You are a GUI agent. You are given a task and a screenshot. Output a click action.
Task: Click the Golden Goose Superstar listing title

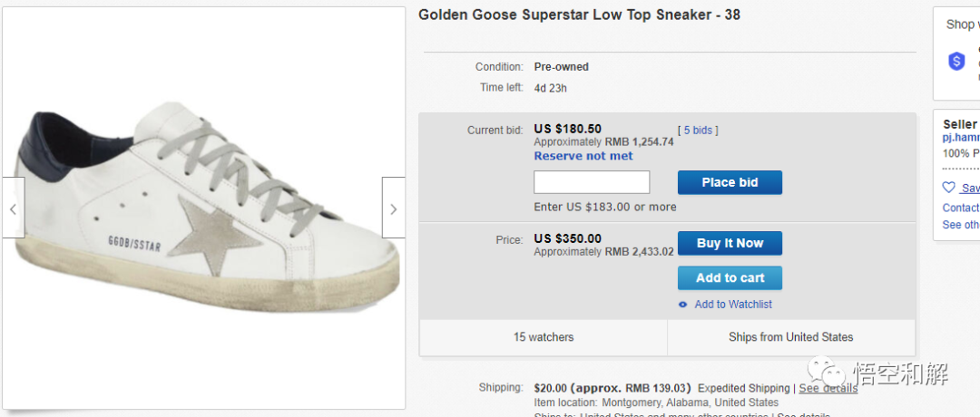579,15
